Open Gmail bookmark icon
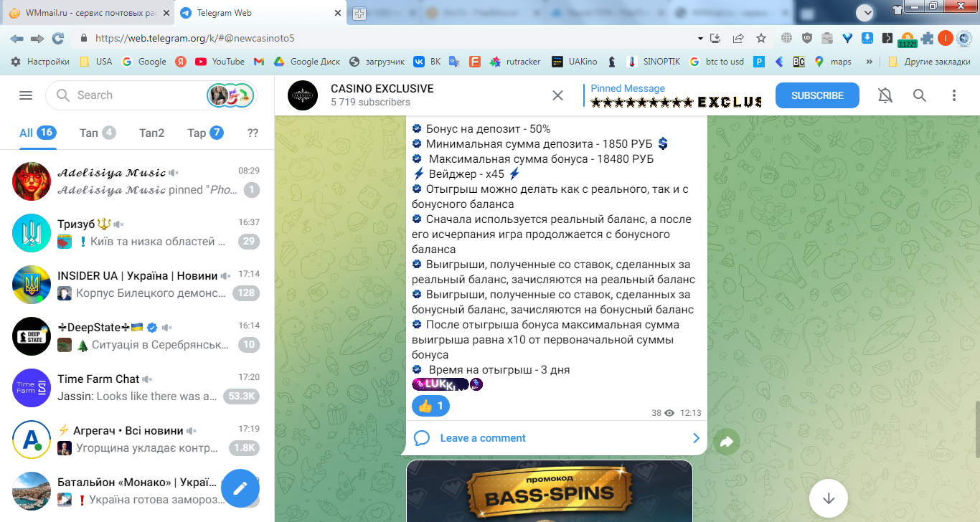Image resolution: width=980 pixels, height=522 pixels. point(259,62)
